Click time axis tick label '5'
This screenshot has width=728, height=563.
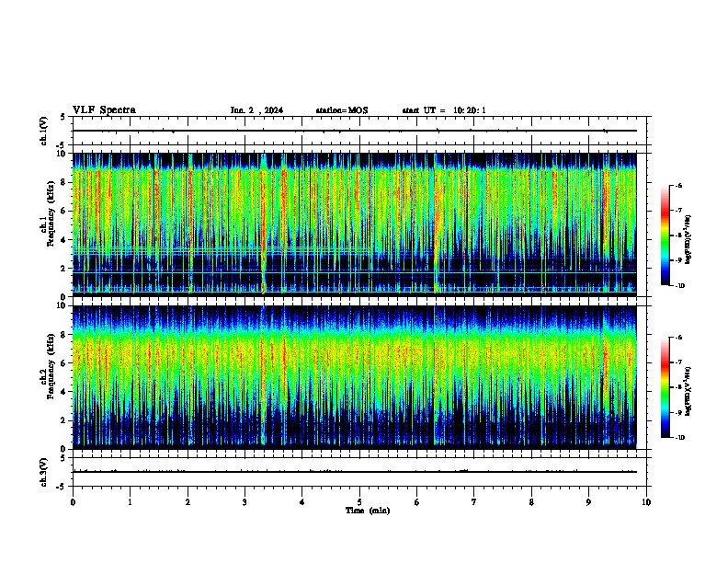point(359,502)
